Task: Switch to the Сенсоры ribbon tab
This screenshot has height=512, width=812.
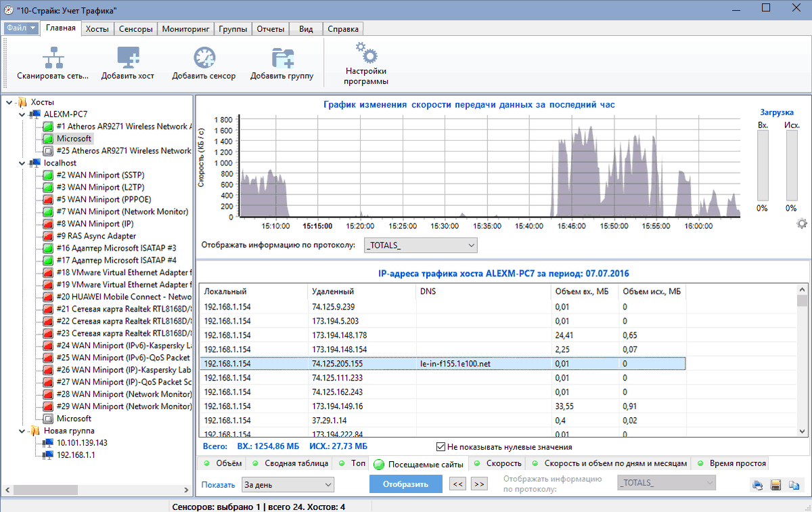Action: (x=135, y=29)
